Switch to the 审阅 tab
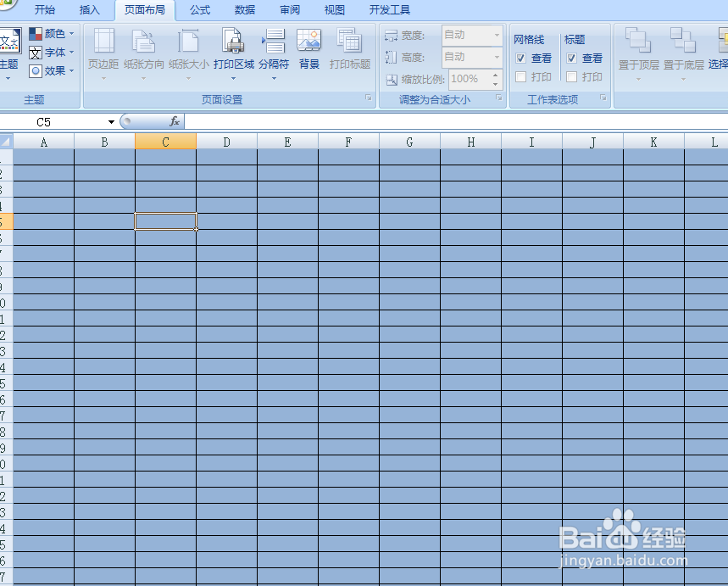The image size is (728, 586). (x=290, y=10)
